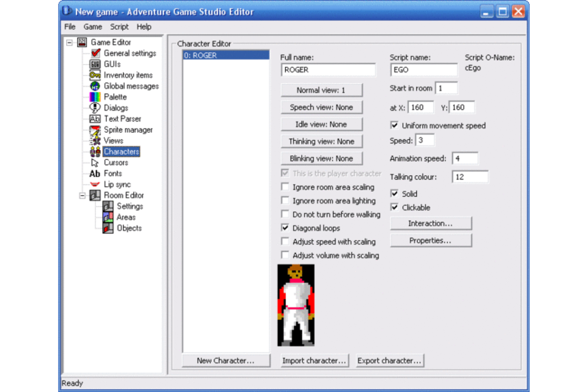Open the Text Parser editor
This screenshot has height=392, width=588.
[122, 118]
